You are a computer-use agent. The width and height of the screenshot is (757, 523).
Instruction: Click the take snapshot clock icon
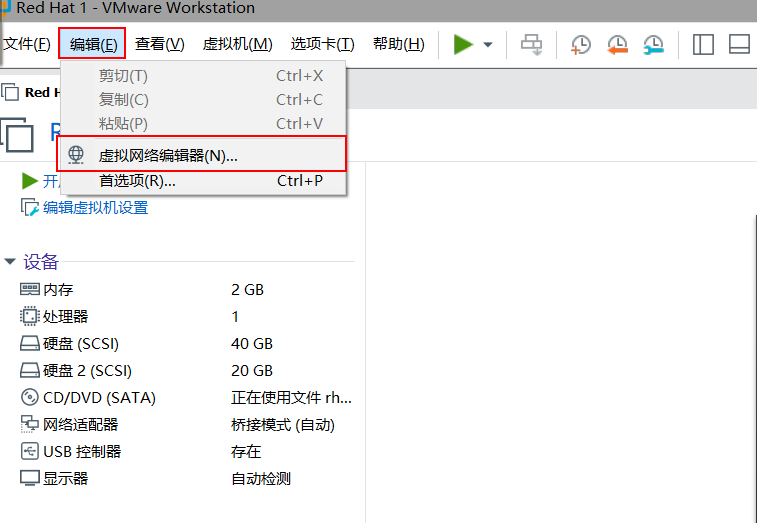[580, 45]
